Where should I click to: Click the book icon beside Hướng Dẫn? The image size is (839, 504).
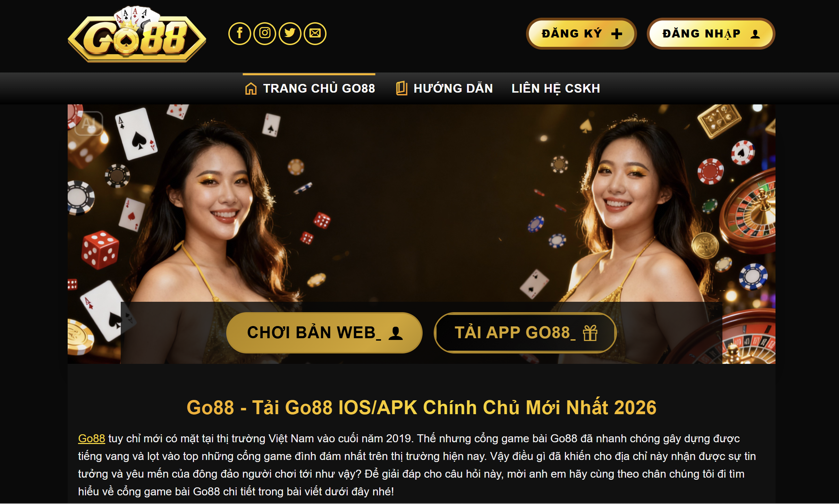[x=401, y=88]
